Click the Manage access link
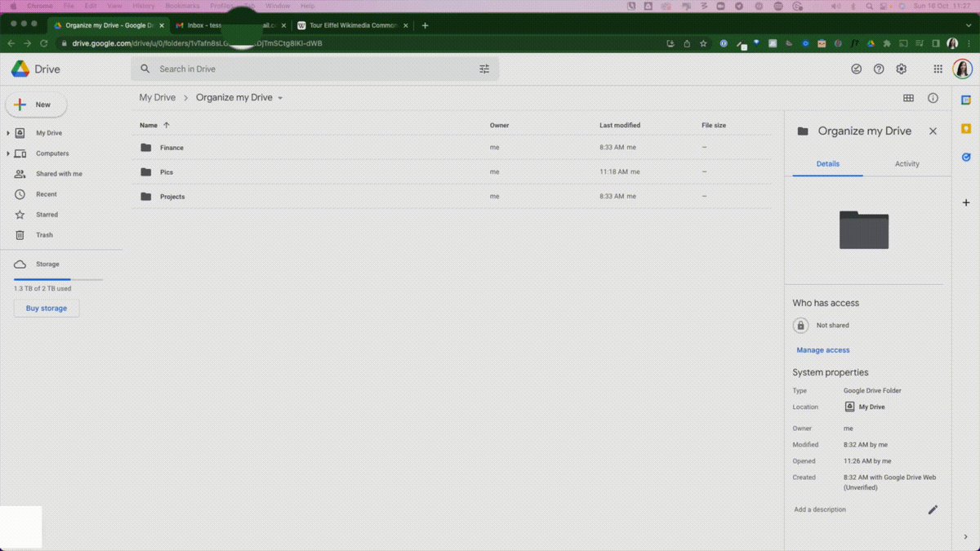Screen dimensions: 980x551 [x=823, y=350]
